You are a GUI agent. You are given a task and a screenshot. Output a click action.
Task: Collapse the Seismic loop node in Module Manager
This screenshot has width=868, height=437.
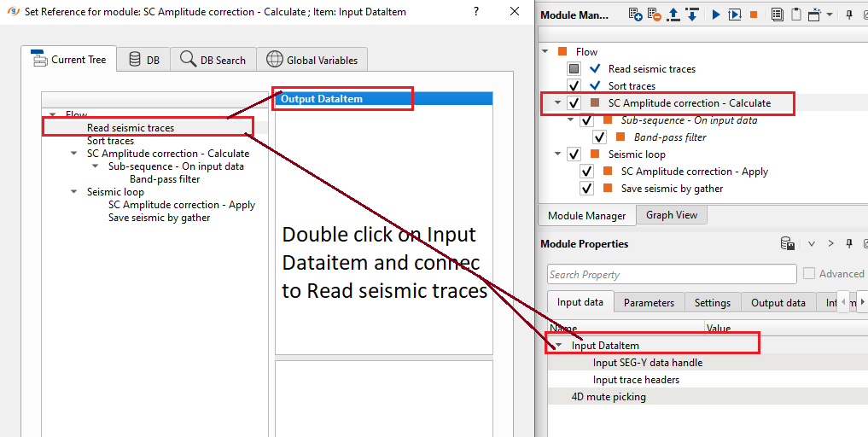point(558,154)
